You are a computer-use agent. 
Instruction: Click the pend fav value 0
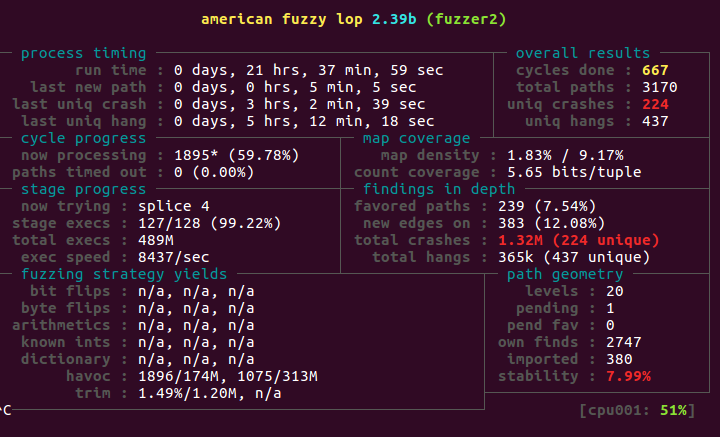610,325
